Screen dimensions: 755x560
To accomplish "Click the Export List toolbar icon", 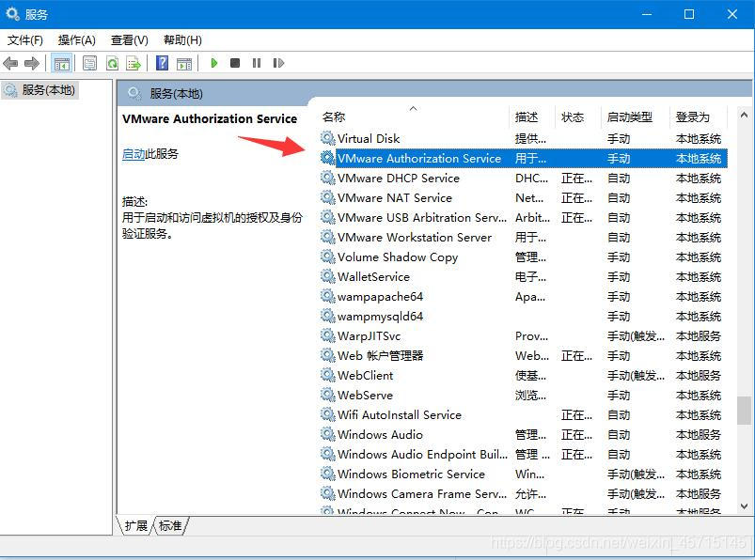I will pyautogui.click(x=134, y=63).
